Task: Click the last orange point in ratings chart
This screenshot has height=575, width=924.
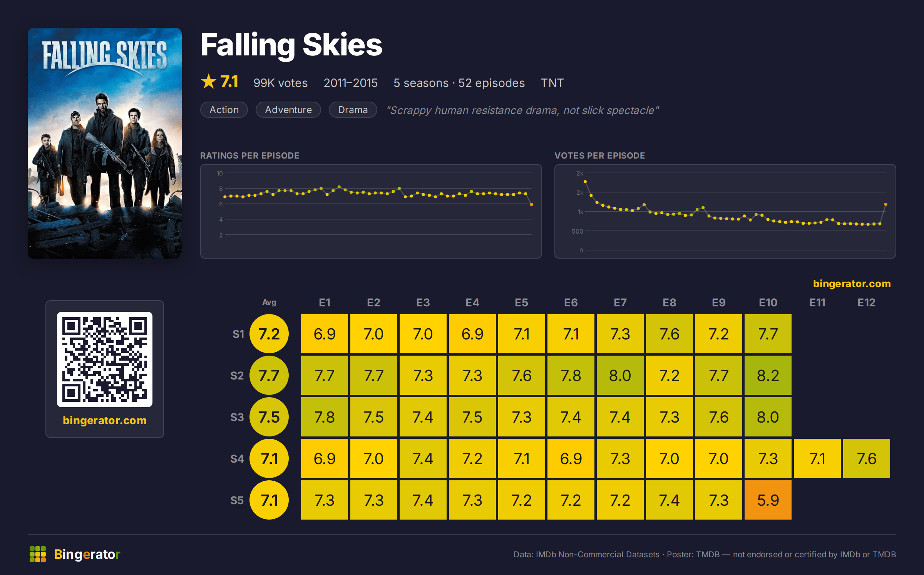Action: (532, 205)
